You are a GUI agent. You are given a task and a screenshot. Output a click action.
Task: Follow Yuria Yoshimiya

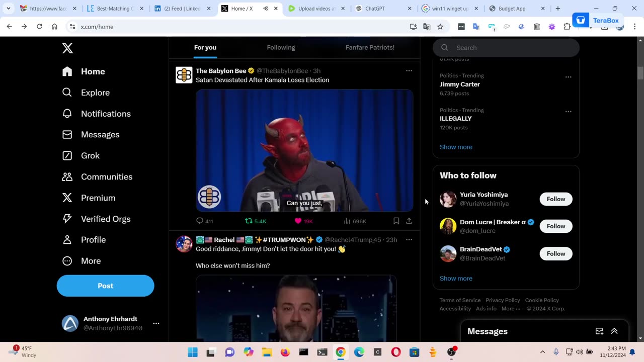[556, 199]
